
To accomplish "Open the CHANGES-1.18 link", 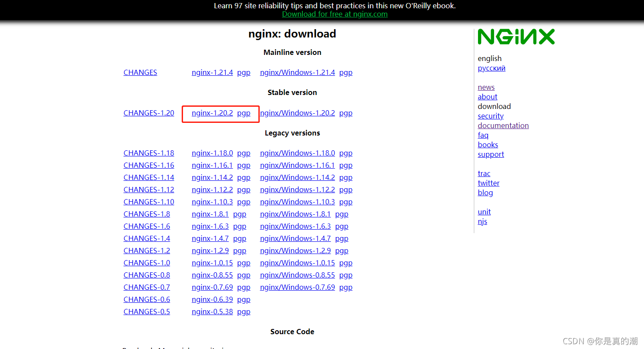I will click(149, 153).
